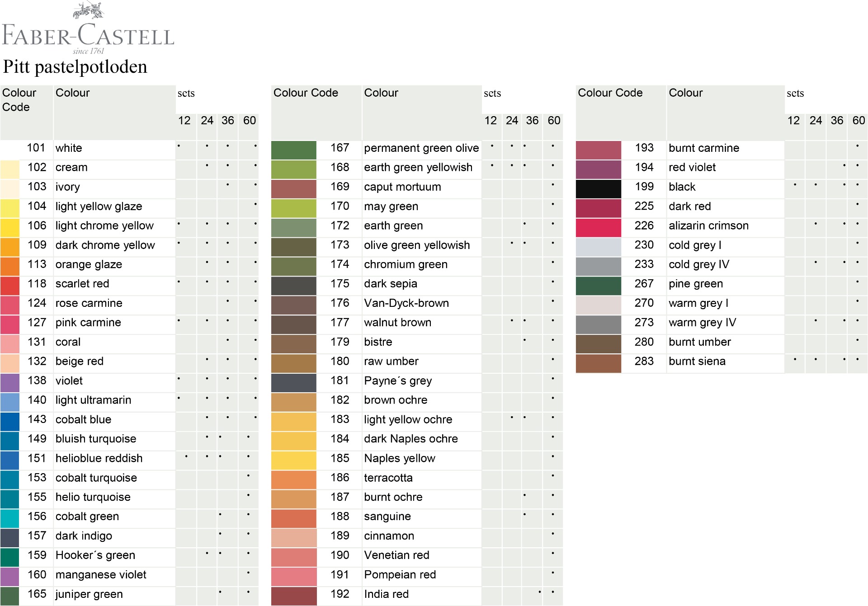Click the 'light ultramarin' colour name
Screen dimensions: 868x606
tap(93, 400)
